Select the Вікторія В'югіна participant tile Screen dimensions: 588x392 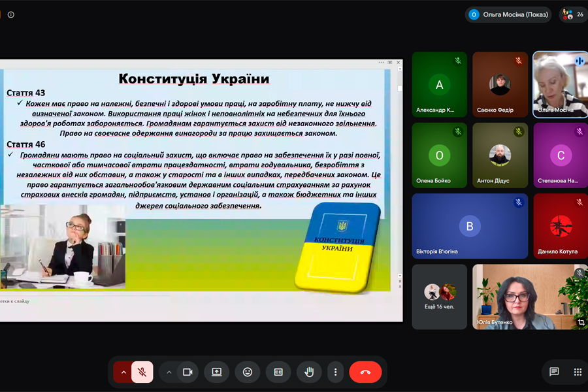coord(470,226)
